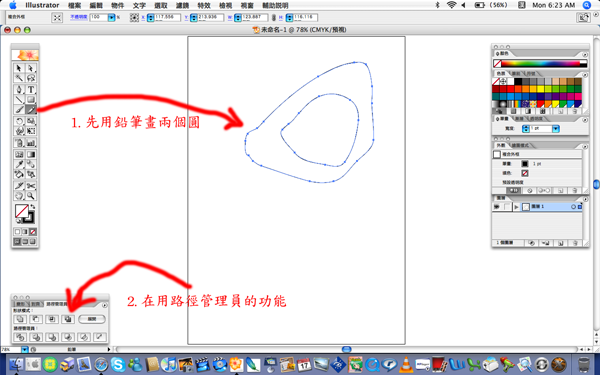Open Spotlight search in menu bar
The width and height of the screenshot is (600, 375).
tap(587, 5)
